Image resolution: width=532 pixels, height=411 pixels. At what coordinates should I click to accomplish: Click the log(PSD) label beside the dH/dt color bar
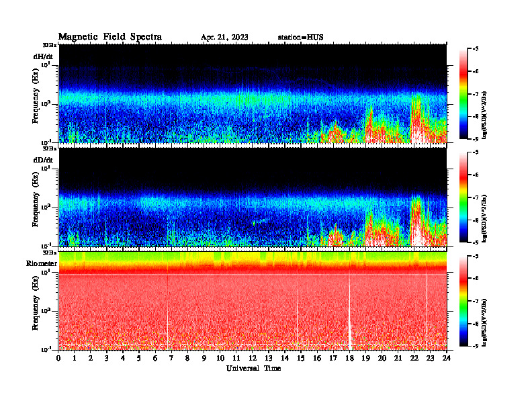click(x=485, y=115)
